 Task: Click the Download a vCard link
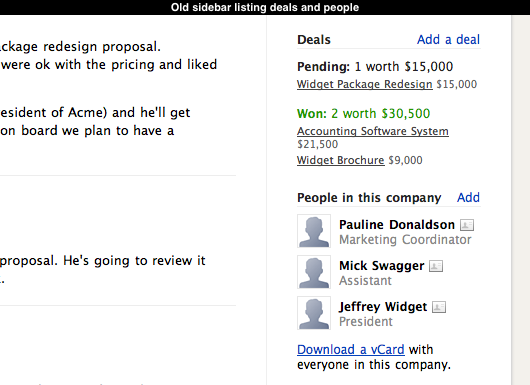click(x=351, y=350)
